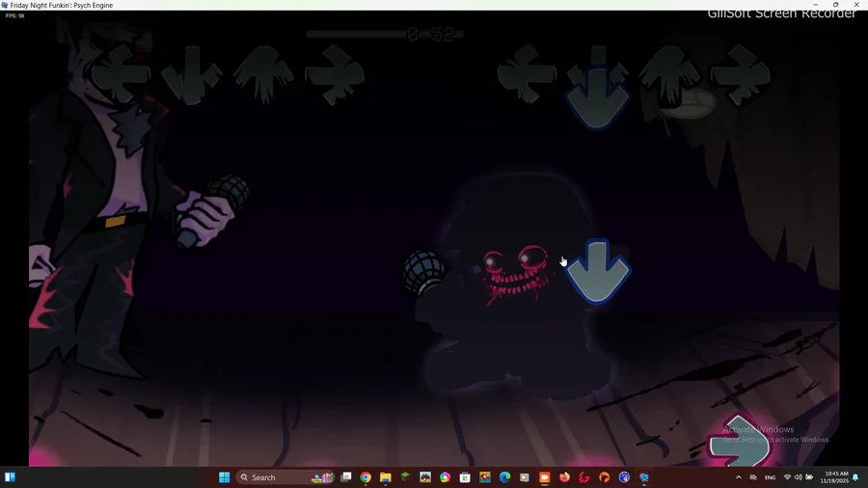Click the pink right note near the bottom
Viewport: 868px width, 488px height.
[740, 441]
